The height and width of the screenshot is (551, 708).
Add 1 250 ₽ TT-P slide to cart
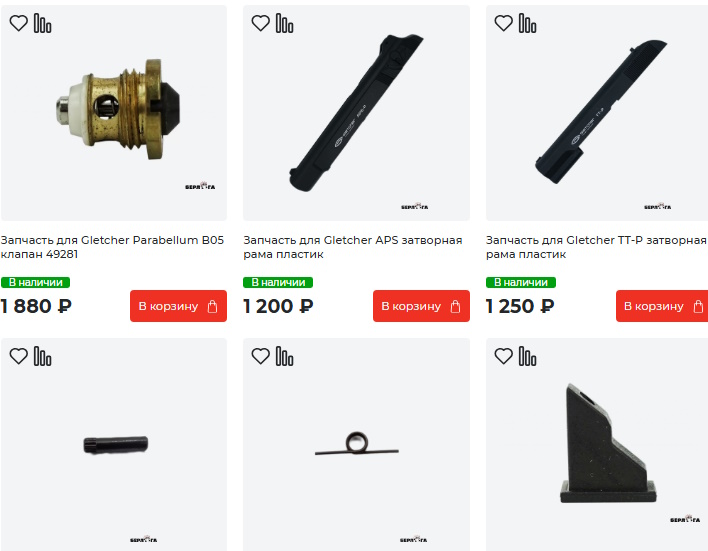coord(662,306)
